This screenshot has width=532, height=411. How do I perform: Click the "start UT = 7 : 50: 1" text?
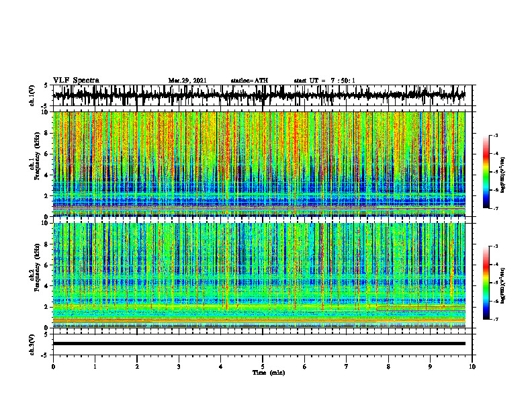324,81
